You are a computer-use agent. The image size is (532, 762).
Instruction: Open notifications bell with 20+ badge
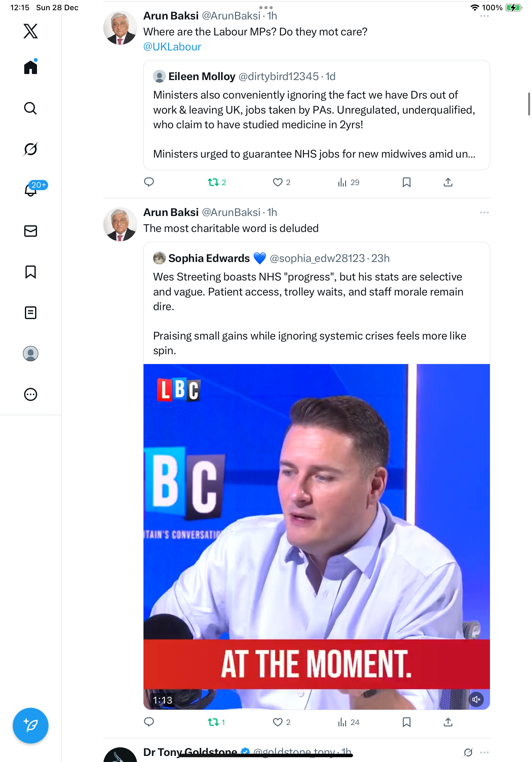click(31, 190)
